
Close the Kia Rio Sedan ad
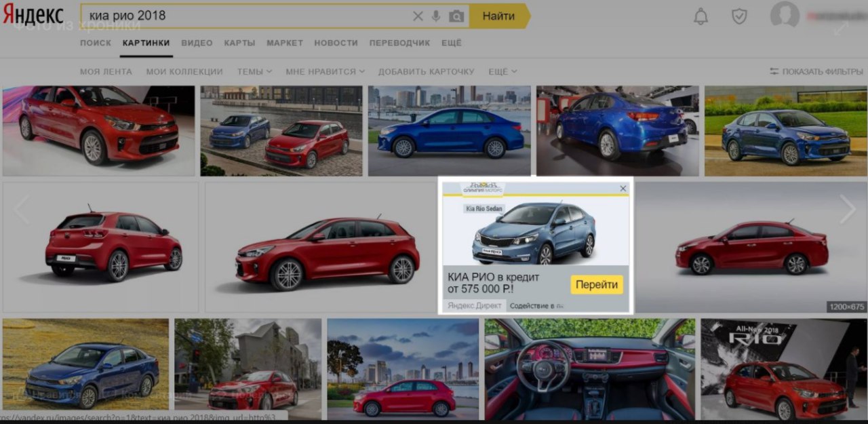[x=623, y=189]
